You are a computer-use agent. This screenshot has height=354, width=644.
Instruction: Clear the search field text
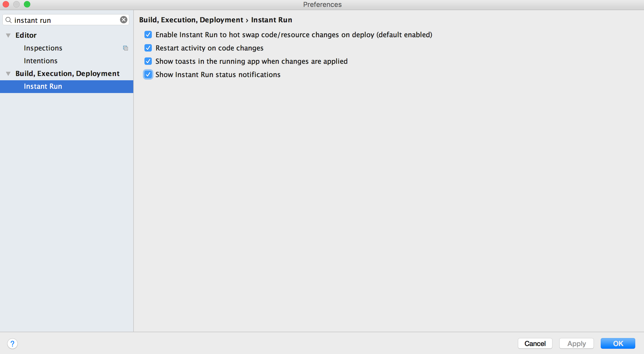click(124, 20)
